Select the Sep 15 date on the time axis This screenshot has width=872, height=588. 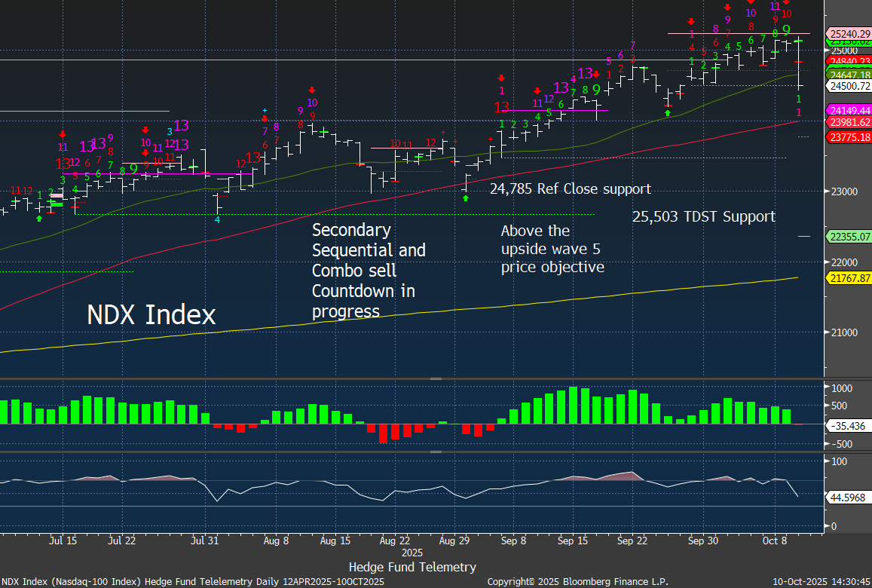click(x=574, y=541)
